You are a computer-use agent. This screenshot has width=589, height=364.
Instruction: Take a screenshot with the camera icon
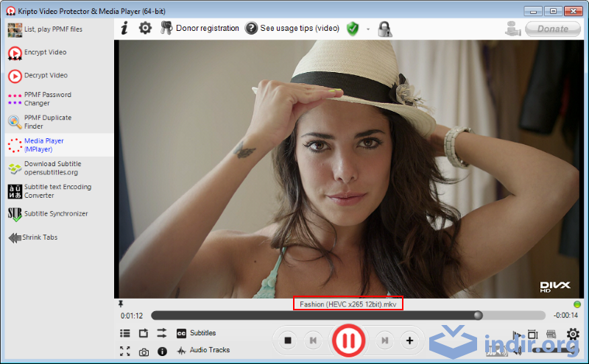click(x=144, y=352)
